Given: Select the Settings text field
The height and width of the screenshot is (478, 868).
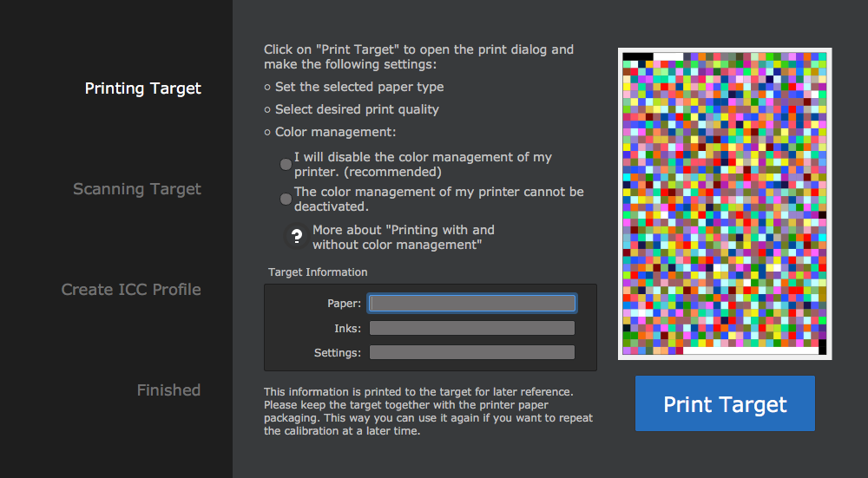Looking at the screenshot, I should [x=471, y=352].
